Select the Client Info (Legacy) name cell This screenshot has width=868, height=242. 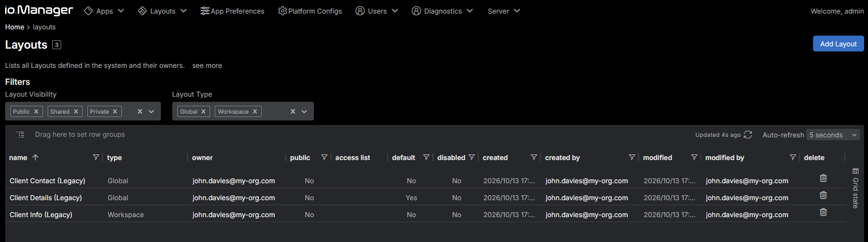pyautogui.click(x=41, y=215)
